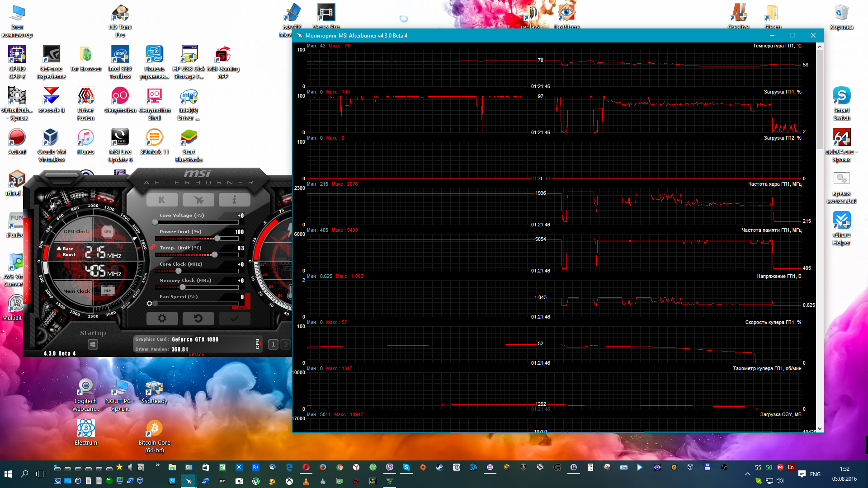
Task: Click the airplane icon button in Afterburner
Action: point(198,200)
